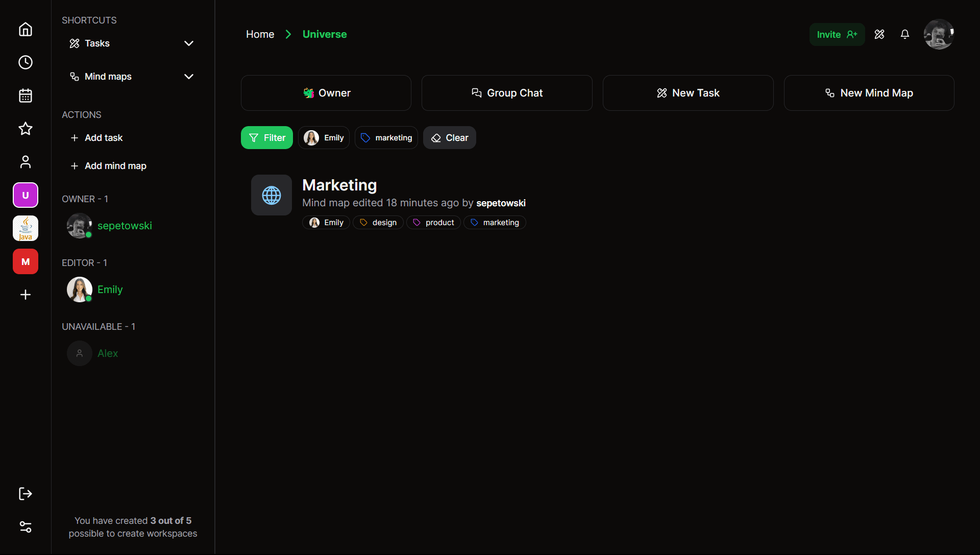Click the settings wrench icon
Screen dimensions: 980x555
tap(879, 34)
